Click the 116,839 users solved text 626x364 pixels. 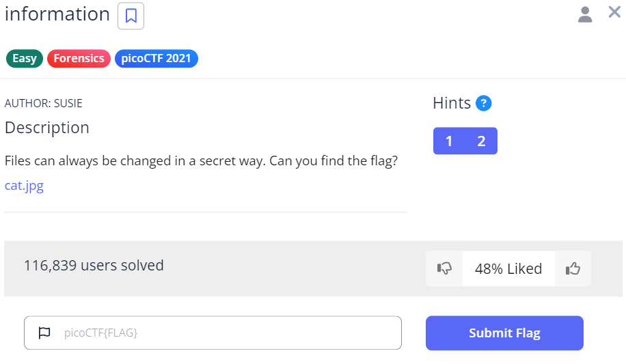(94, 265)
